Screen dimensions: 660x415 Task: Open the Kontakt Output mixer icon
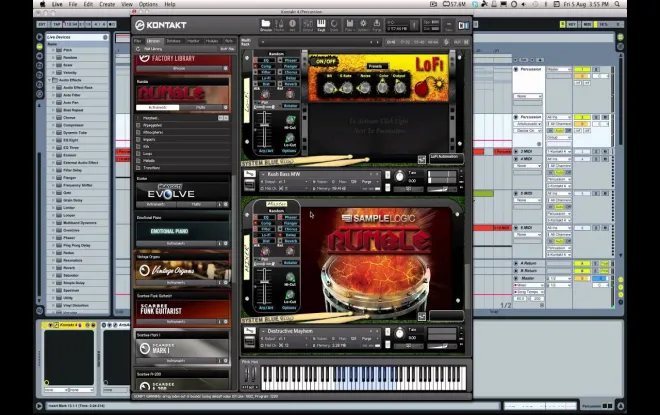pyautogui.click(x=308, y=24)
